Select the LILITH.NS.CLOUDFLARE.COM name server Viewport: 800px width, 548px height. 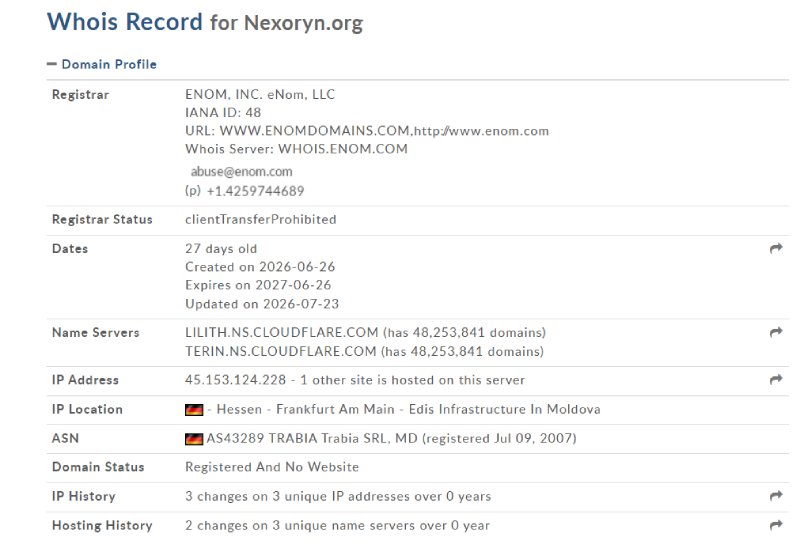coord(282,333)
